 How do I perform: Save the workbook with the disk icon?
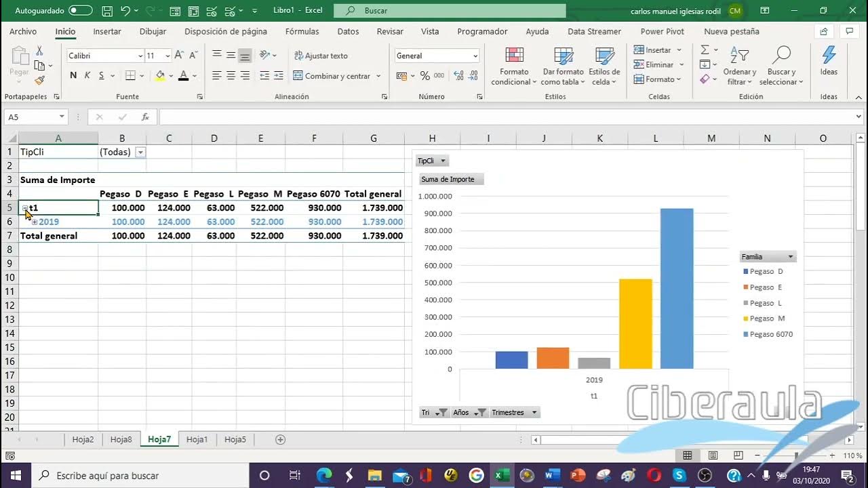[x=107, y=11]
